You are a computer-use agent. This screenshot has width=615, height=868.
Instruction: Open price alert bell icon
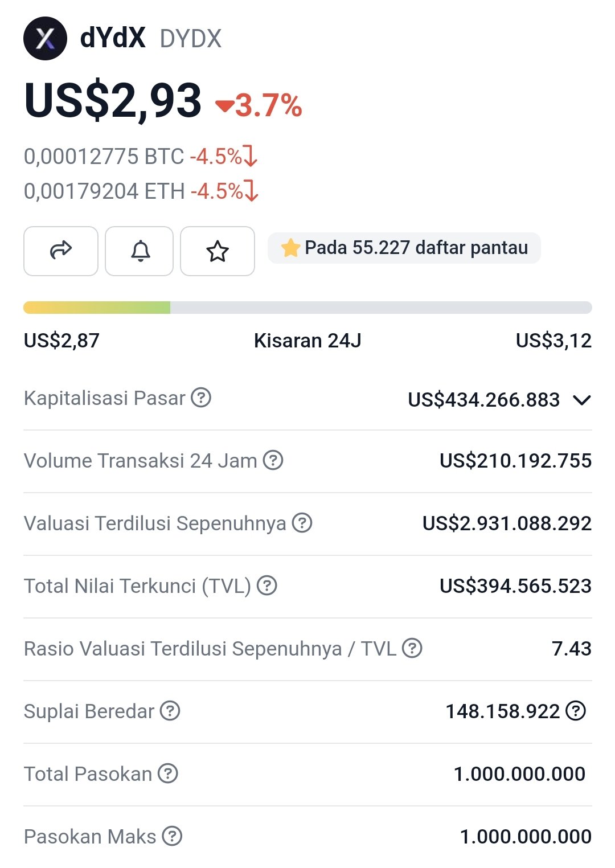pos(140,251)
